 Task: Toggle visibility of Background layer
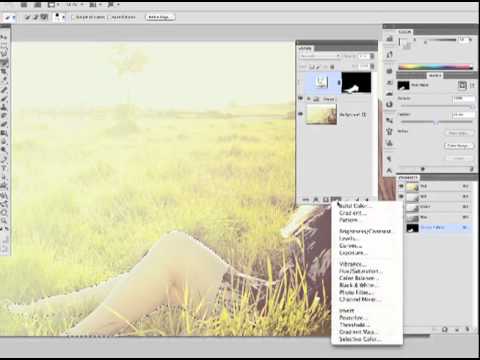point(300,114)
